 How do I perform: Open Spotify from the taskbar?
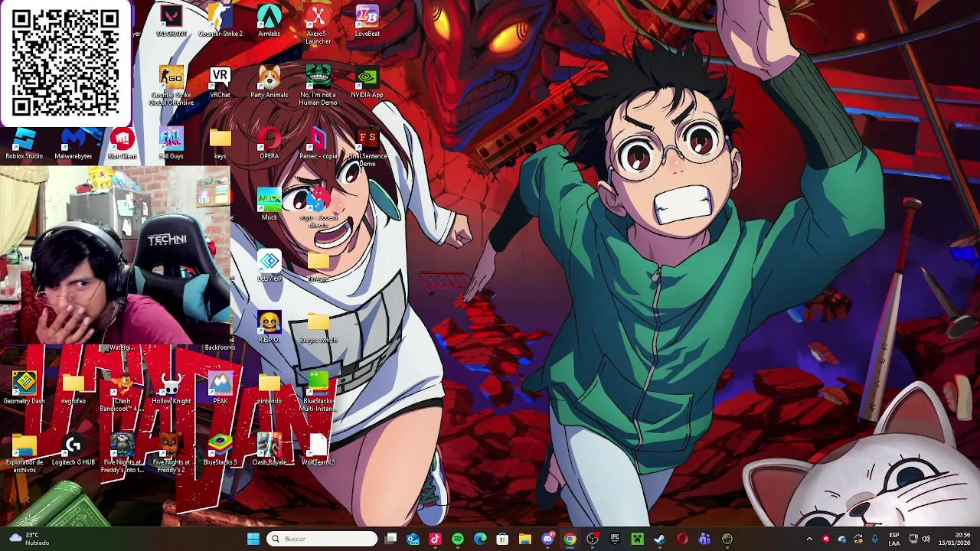click(458, 539)
